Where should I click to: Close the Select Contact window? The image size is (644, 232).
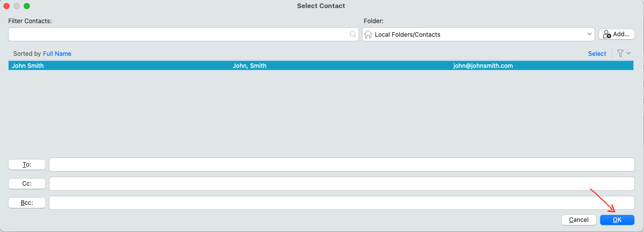coord(7,6)
